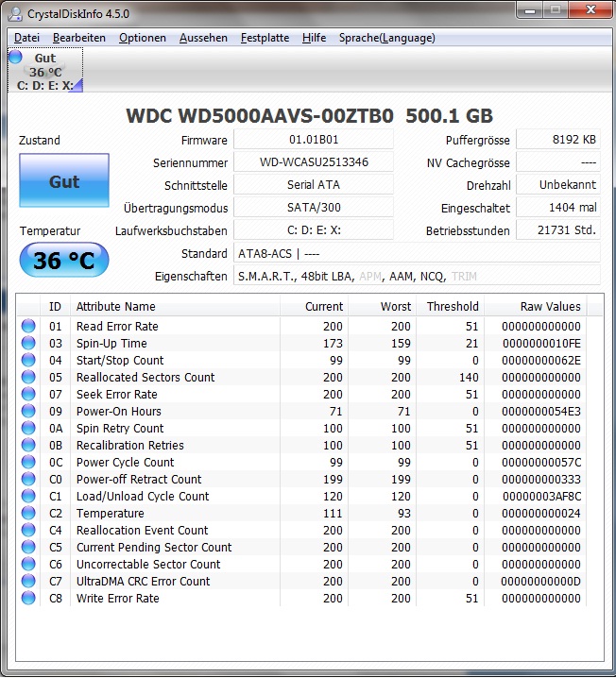Open the Festplatte menu

click(x=265, y=38)
